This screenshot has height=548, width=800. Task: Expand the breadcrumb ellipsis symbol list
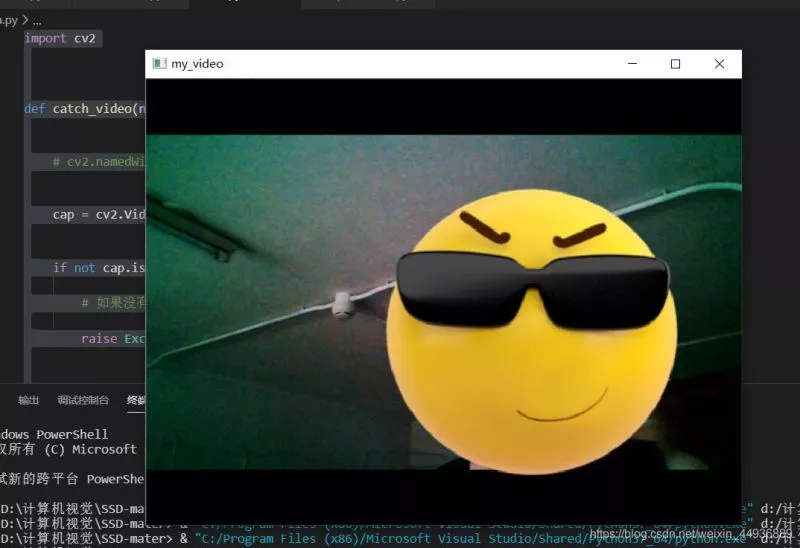pos(37,21)
